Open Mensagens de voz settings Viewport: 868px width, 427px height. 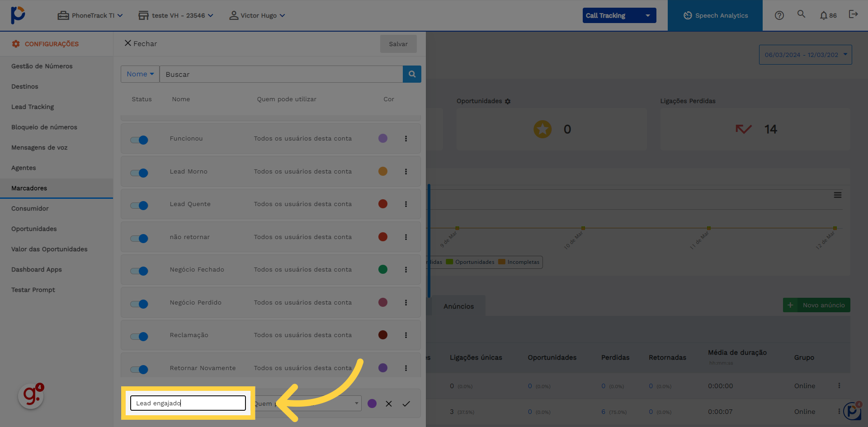pos(39,147)
